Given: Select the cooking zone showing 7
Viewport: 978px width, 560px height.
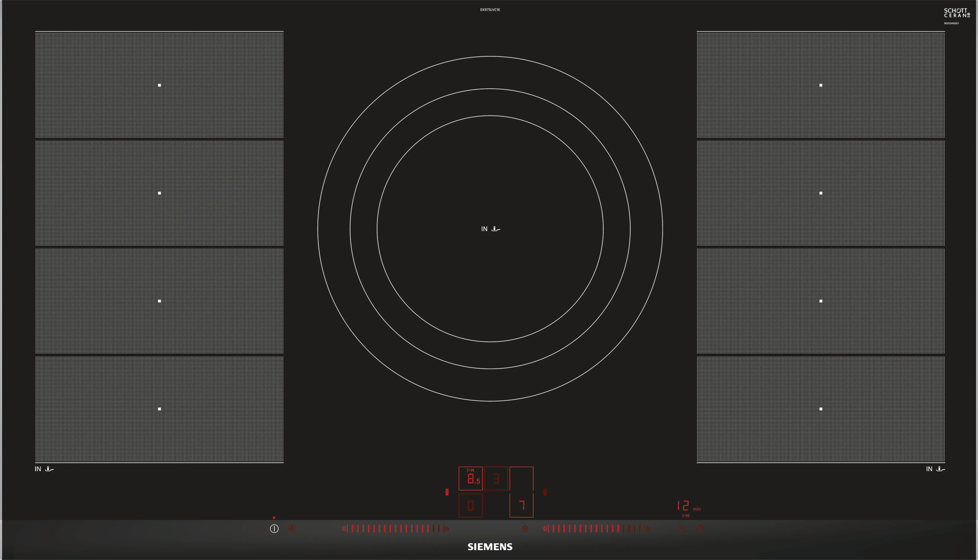Looking at the screenshot, I should pyautogui.click(x=521, y=505).
